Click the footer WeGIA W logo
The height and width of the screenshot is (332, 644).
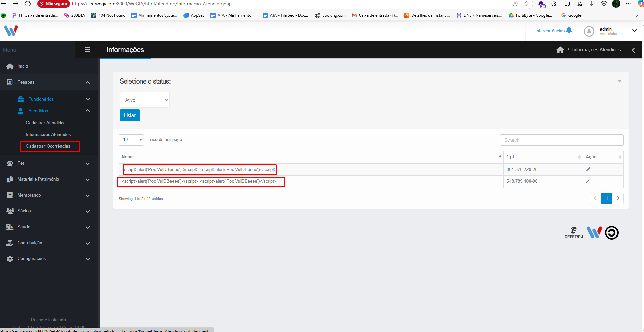(594, 232)
